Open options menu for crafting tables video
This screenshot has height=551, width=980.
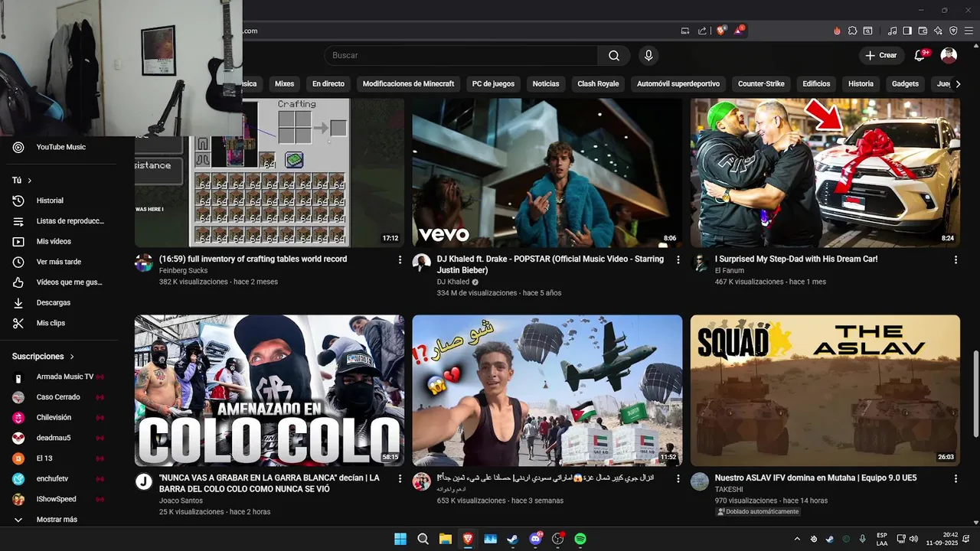click(400, 259)
